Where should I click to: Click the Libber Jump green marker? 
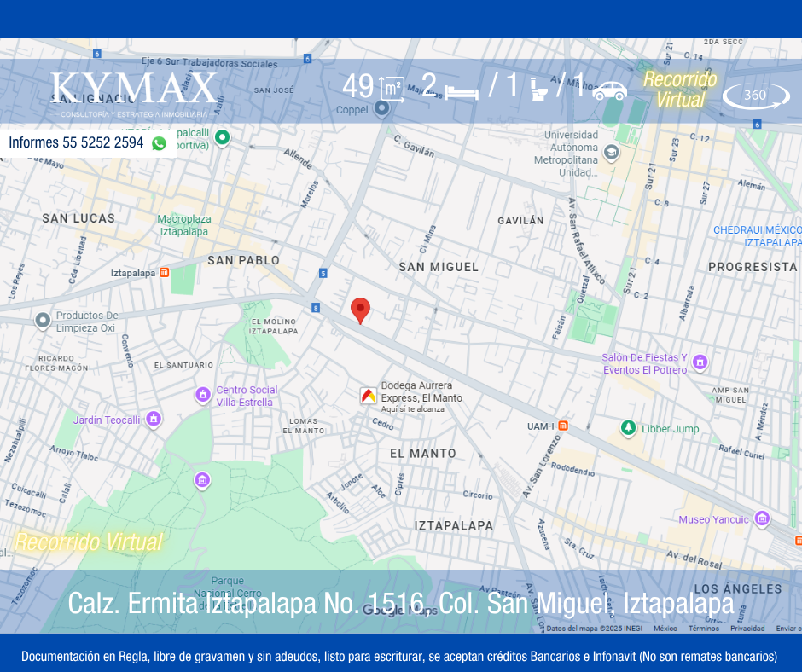(x=628, y=428)
